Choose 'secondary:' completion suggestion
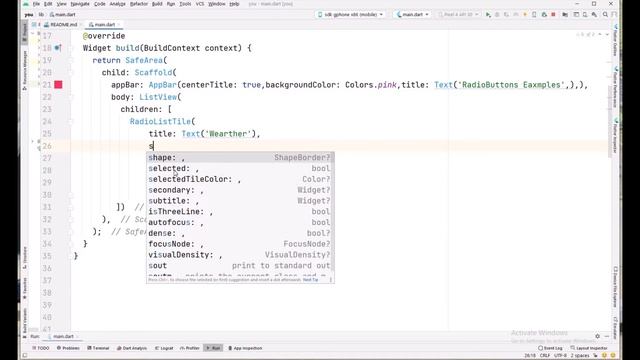Screen dimensions: 640x360 click(240, 190)
